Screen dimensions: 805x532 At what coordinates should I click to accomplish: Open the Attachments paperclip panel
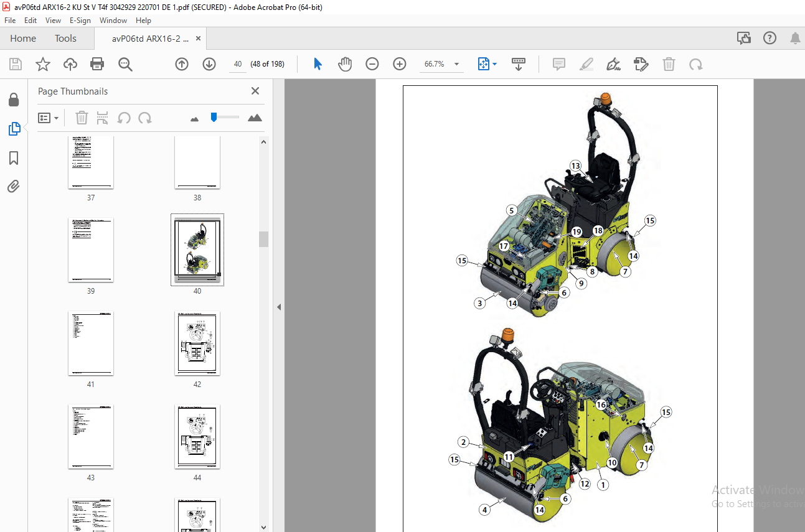point(14,186)
